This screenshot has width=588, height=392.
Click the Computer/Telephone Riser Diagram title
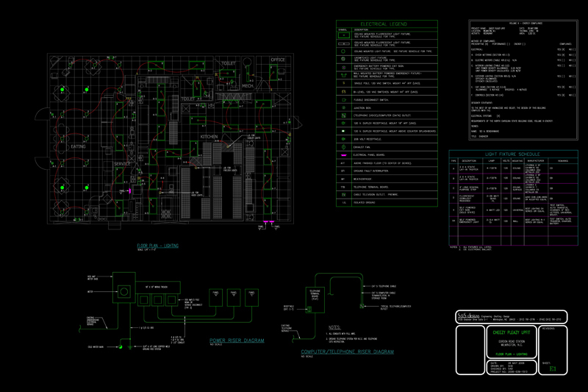click(x=348, y=352)
